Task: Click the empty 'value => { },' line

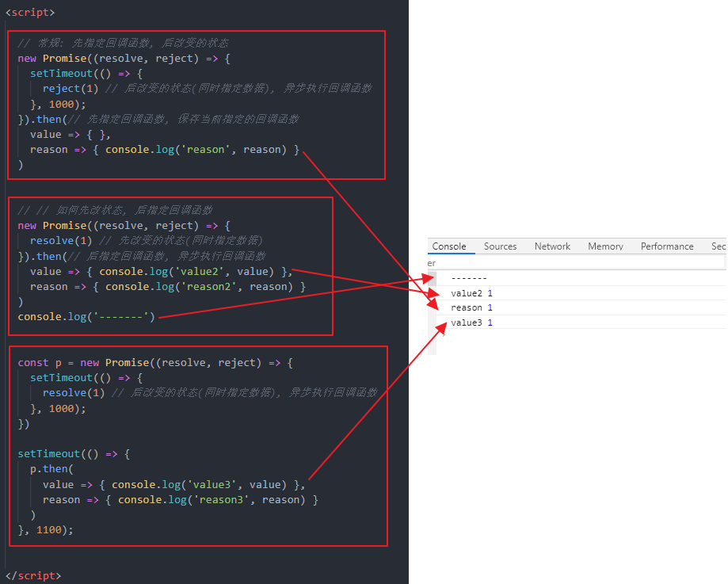Action: pos(71,135)
